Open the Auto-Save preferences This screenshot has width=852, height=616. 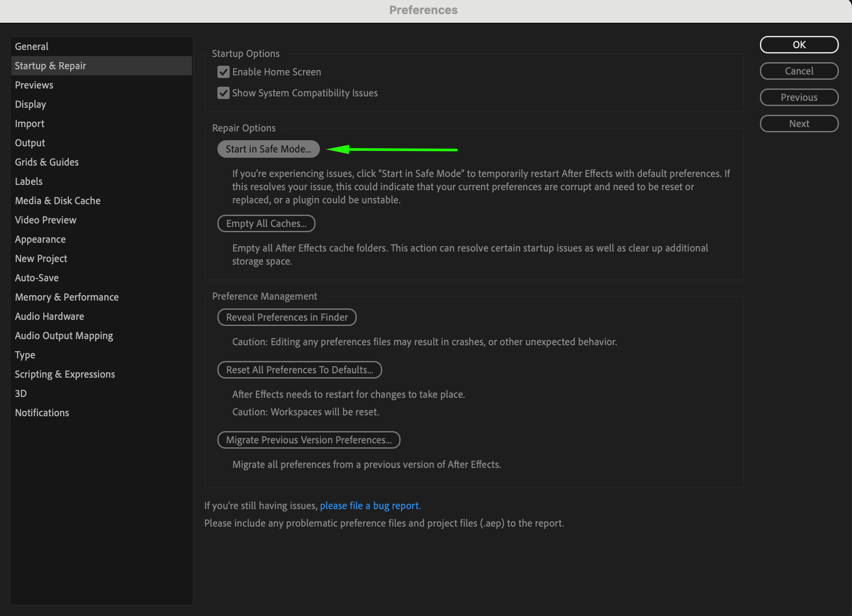(37, 278)
